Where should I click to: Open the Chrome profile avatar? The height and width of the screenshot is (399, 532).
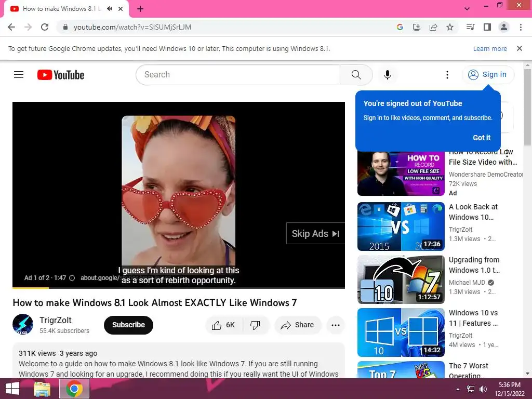tap(504, 27)
